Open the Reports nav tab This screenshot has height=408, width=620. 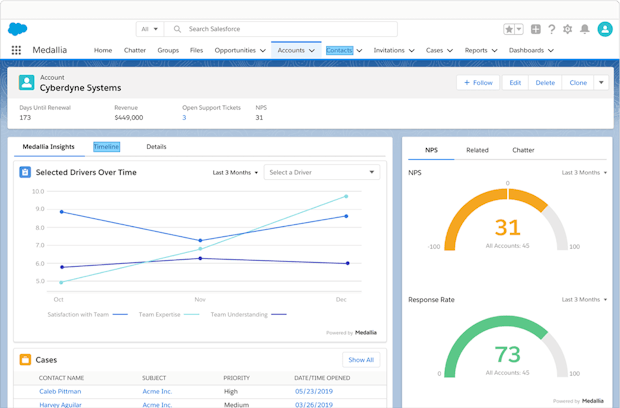(x=476, y=50)
